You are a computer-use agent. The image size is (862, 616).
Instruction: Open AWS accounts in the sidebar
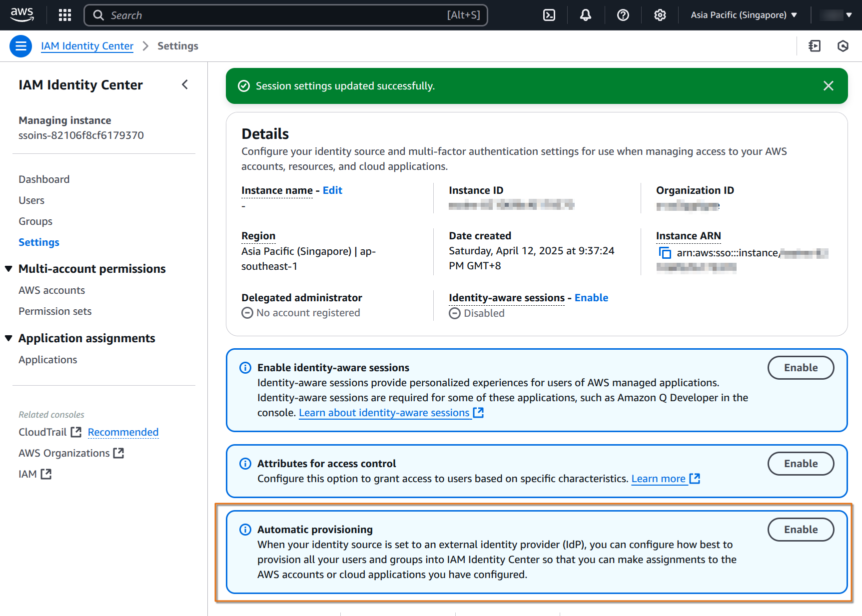click(x=52, y=290)
